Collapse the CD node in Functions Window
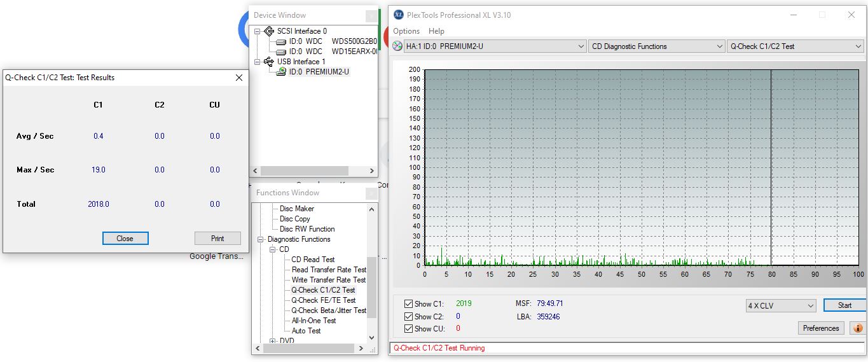The height and width of the screenshot is (362, 868). (x=273, y=249)
